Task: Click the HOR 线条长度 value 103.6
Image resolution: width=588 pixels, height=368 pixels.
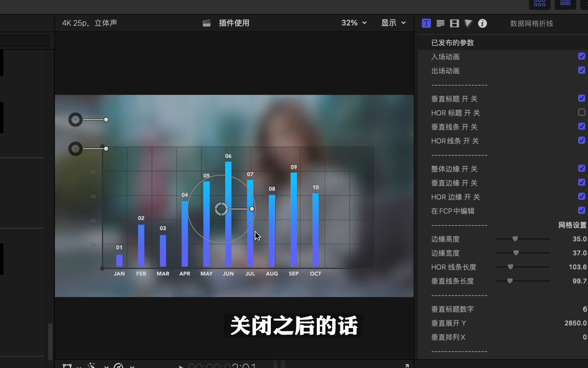Action: coord(578,267)
